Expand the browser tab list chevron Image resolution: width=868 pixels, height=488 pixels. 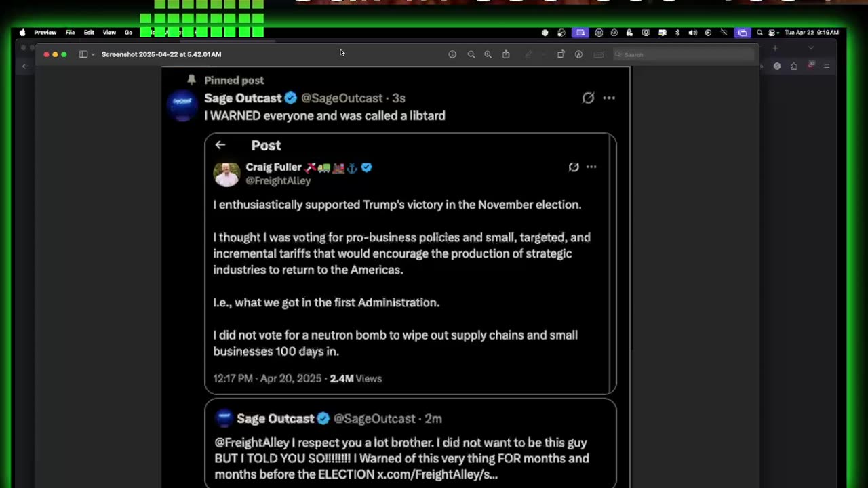[810, 48]
